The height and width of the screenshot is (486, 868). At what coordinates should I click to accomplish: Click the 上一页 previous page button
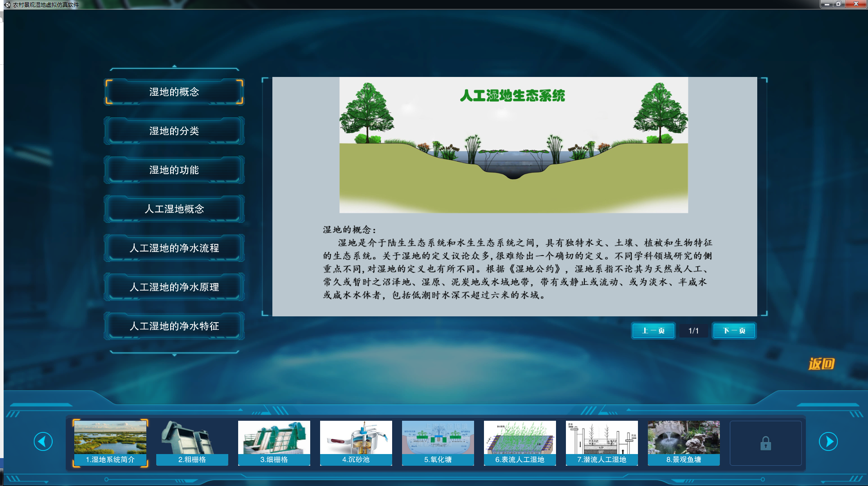coord(653,331)
